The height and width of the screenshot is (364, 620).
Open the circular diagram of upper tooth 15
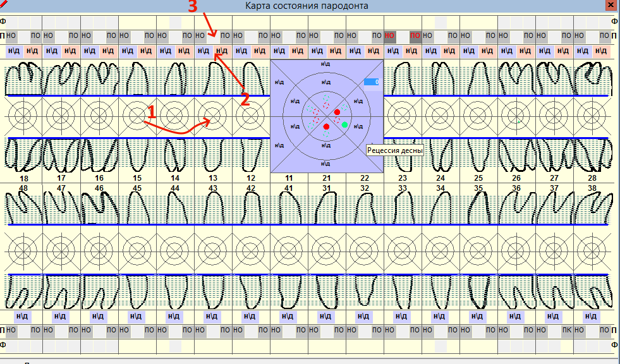click(137, 116)
